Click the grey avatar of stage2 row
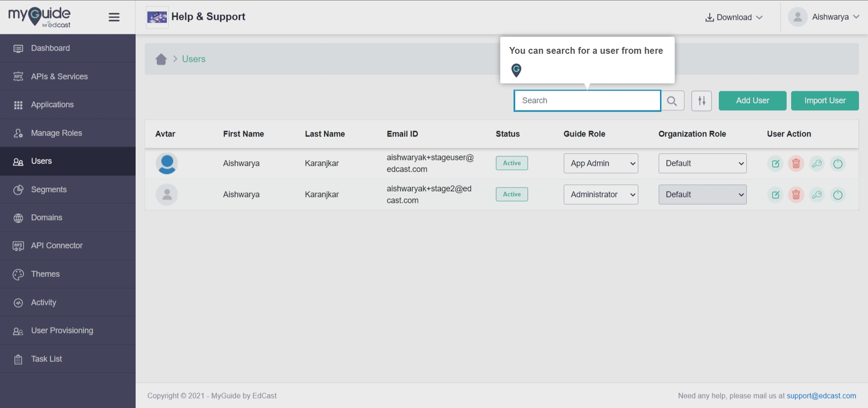 167,195
